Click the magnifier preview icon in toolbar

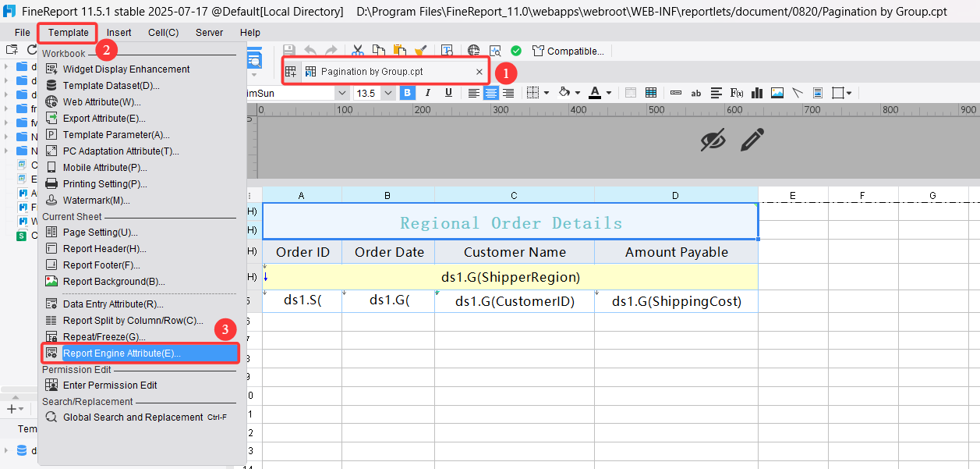coord(495,51)
